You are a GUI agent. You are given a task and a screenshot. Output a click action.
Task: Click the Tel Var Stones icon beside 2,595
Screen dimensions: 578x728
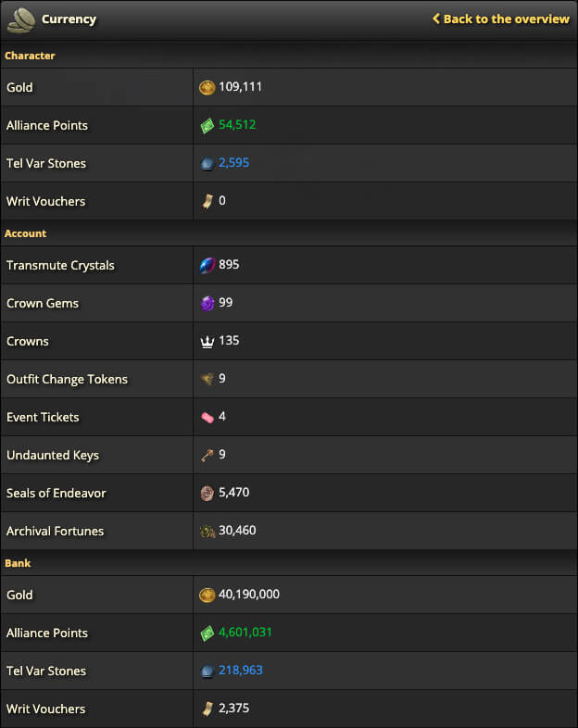tap(207, 163)
